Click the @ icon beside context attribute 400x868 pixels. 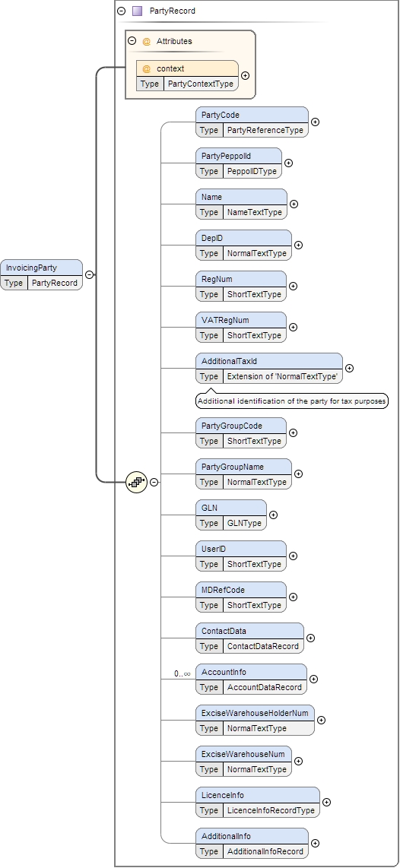coord(146,68)
